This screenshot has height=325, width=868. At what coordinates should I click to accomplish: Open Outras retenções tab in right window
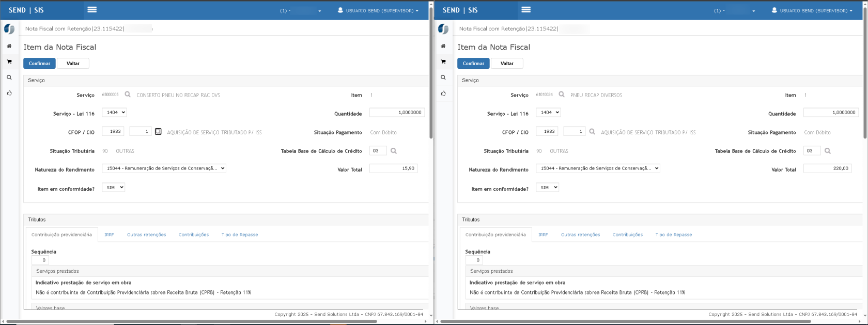(581, 235)
